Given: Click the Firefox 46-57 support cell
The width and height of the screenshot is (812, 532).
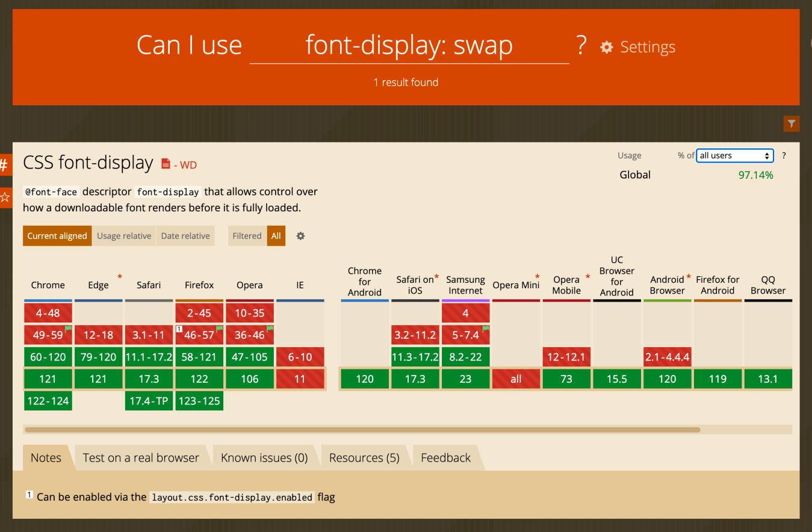Looking at the screenshot, I should point(199,335).
